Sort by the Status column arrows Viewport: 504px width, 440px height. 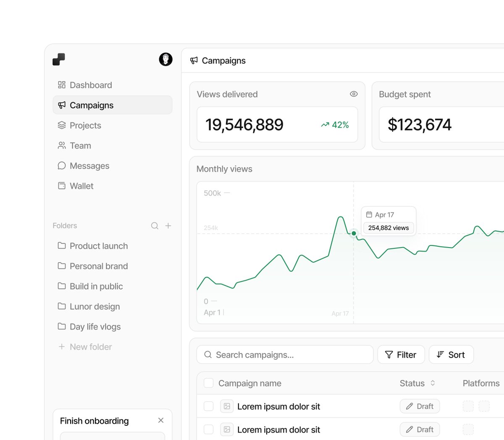coord(433,383)
